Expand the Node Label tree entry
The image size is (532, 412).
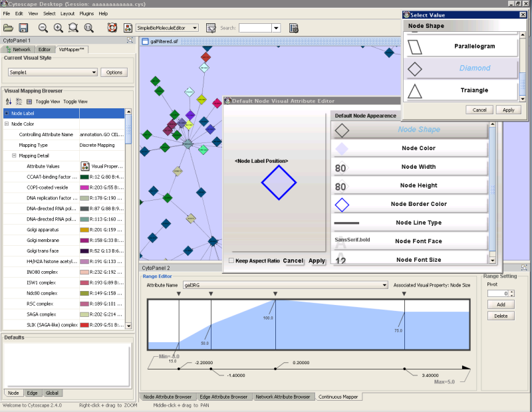click(x=7, y=114)
